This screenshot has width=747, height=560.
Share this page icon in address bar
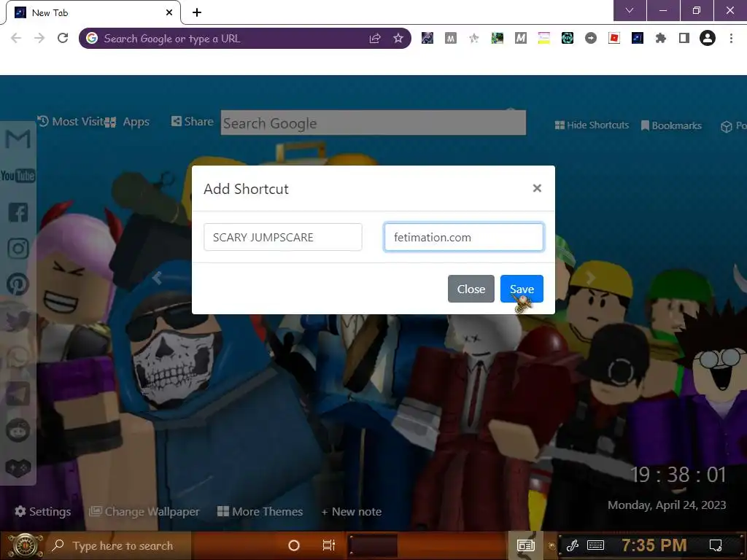(x=375, y=39)
